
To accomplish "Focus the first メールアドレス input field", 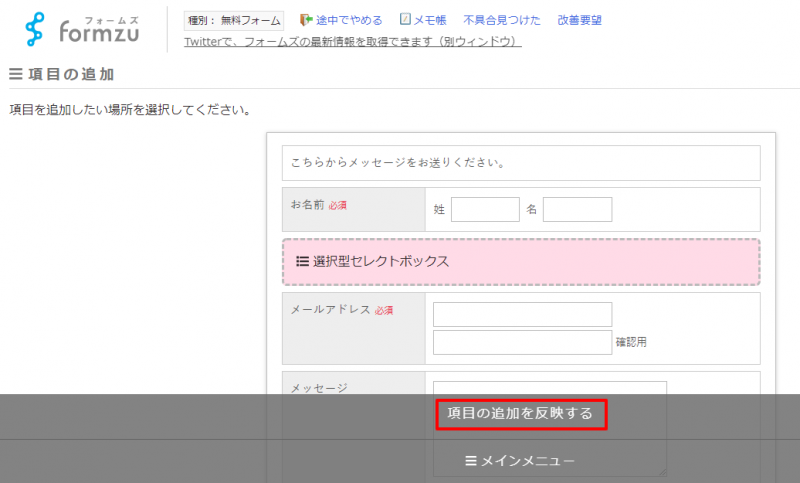I will tap(522, 314).
